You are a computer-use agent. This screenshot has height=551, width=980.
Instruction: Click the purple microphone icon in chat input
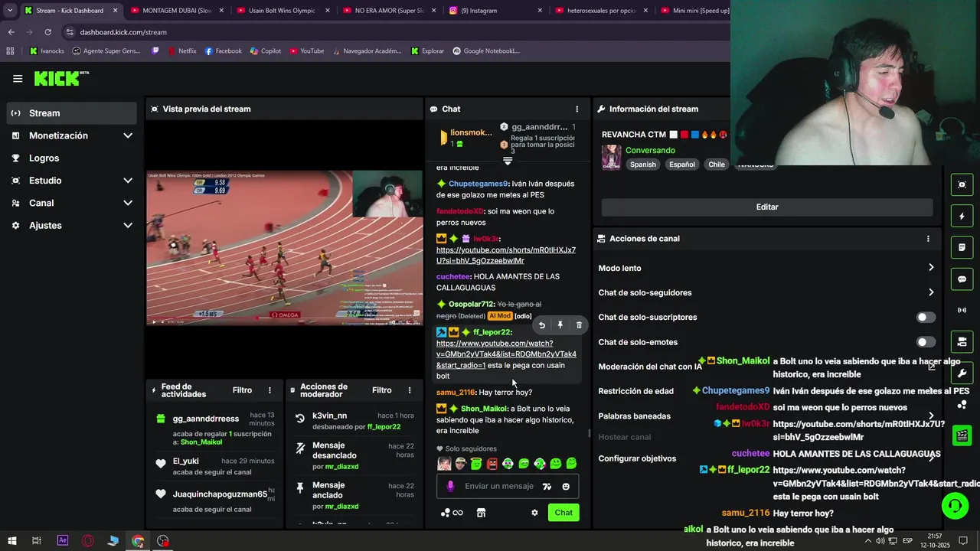pyautogui.click(x=450, y=486)
